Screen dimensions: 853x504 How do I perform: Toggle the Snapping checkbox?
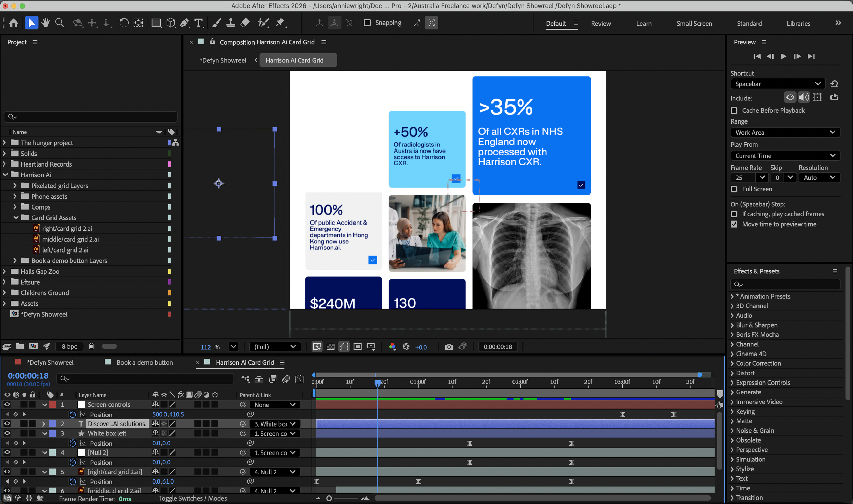click(x=367, y=23)
